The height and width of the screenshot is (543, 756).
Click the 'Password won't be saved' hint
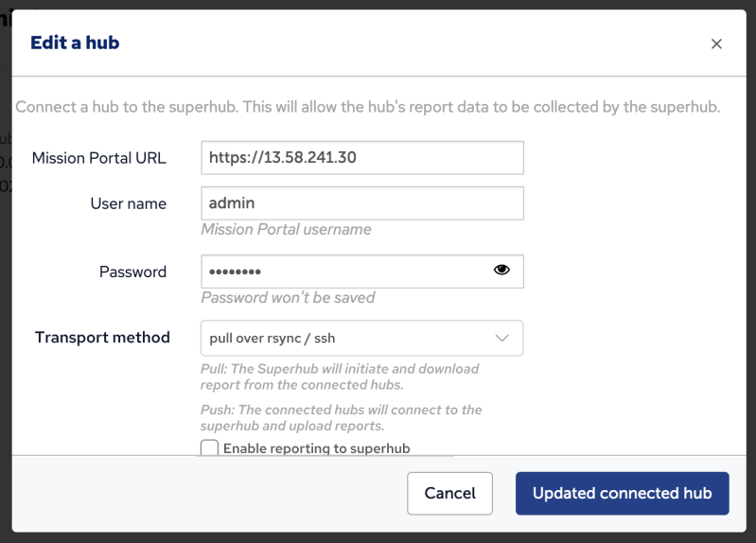(288, 298)
